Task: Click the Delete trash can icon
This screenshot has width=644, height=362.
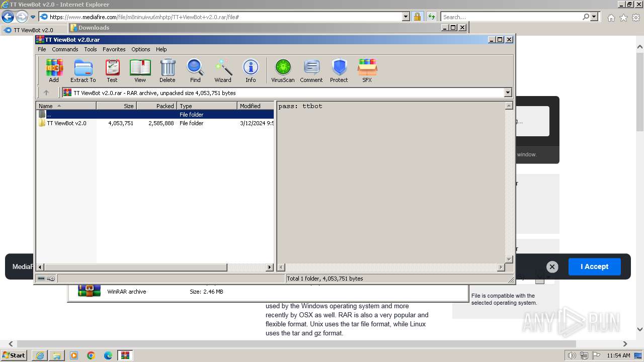Action: click(x=168, y=70)
